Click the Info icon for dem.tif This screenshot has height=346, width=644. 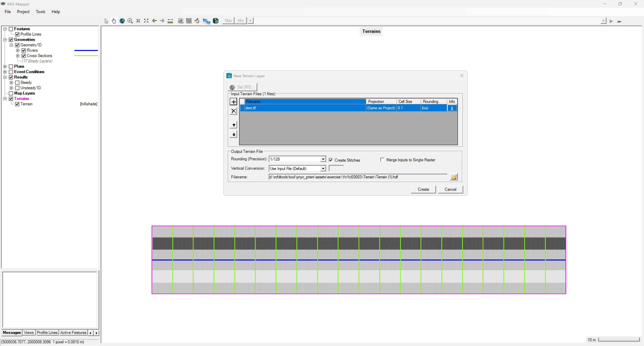(x=452, y=108)
